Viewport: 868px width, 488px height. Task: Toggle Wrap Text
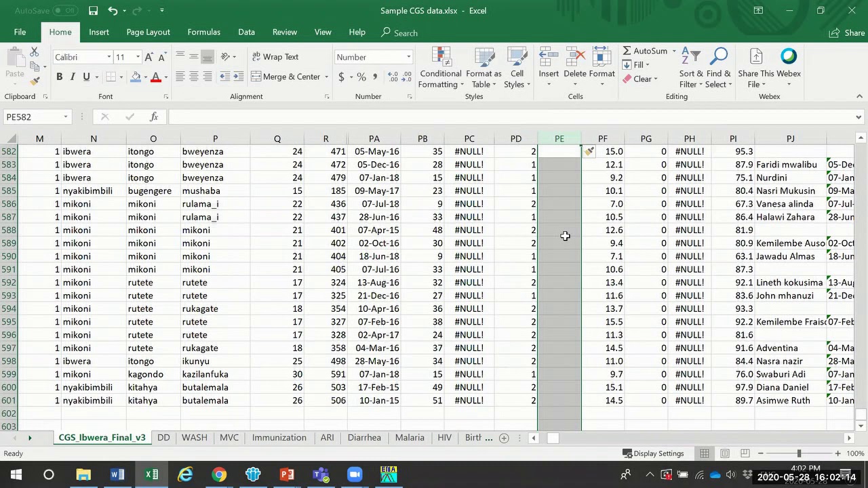[x=275, y=57]
